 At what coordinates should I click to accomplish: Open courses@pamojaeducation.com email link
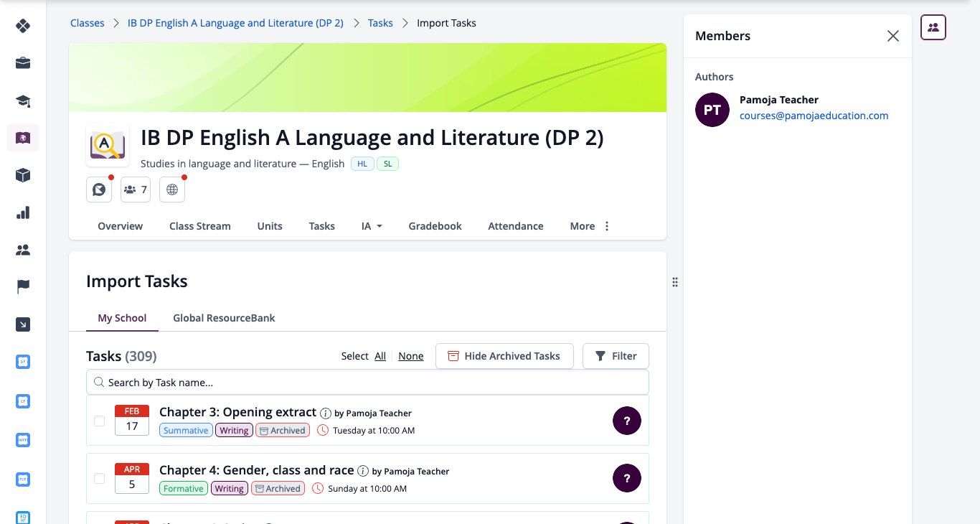[x=814, y=116]
